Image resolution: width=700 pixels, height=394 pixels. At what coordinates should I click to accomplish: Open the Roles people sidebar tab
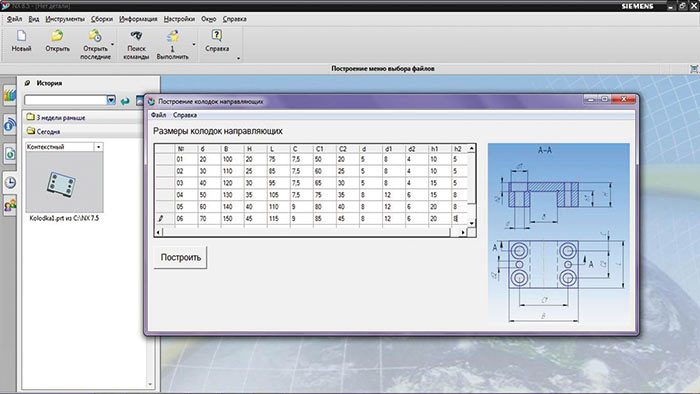point(10,205)
